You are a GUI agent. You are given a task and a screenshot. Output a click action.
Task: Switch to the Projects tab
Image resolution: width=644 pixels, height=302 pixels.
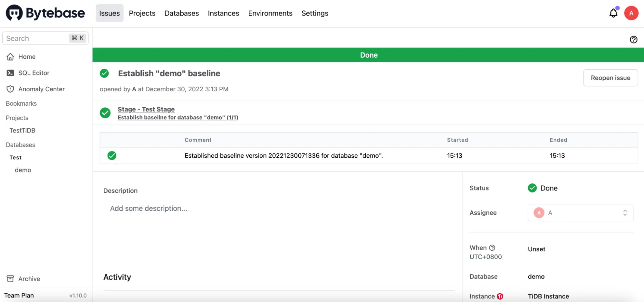pos(142,13)
